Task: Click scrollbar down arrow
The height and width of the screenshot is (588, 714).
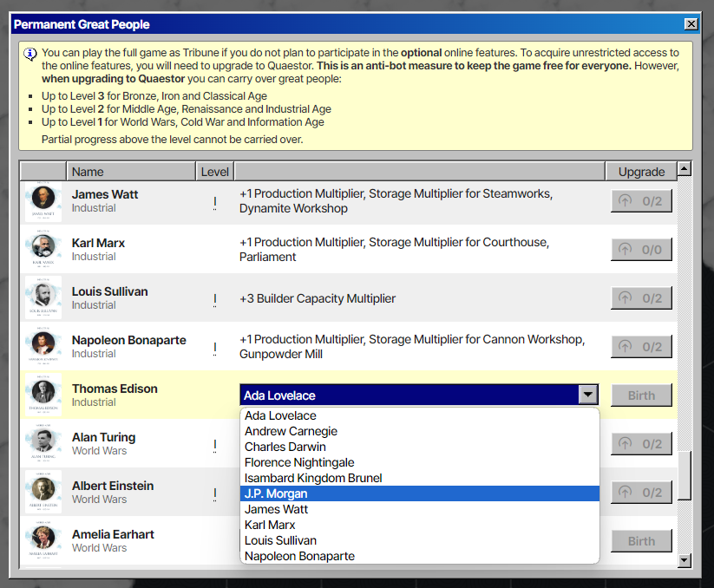Action: click(684, 560)
